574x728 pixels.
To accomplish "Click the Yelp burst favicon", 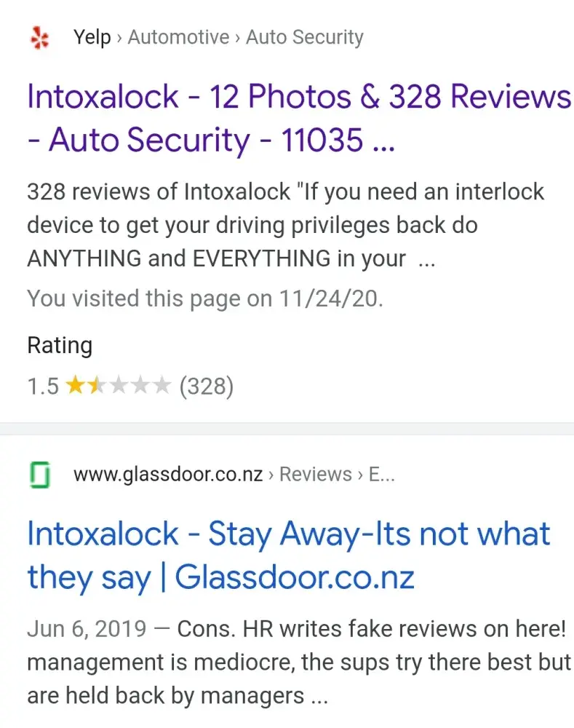I will pos(39,38).
